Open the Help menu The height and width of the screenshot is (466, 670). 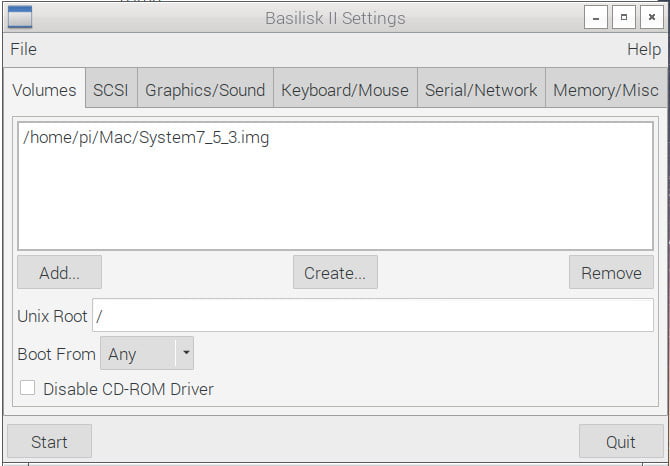pyautogui.click(x=644, y=49)
